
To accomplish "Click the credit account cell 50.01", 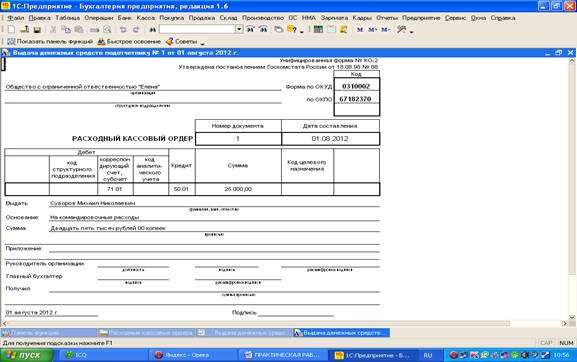I will [x=181, y=189].
